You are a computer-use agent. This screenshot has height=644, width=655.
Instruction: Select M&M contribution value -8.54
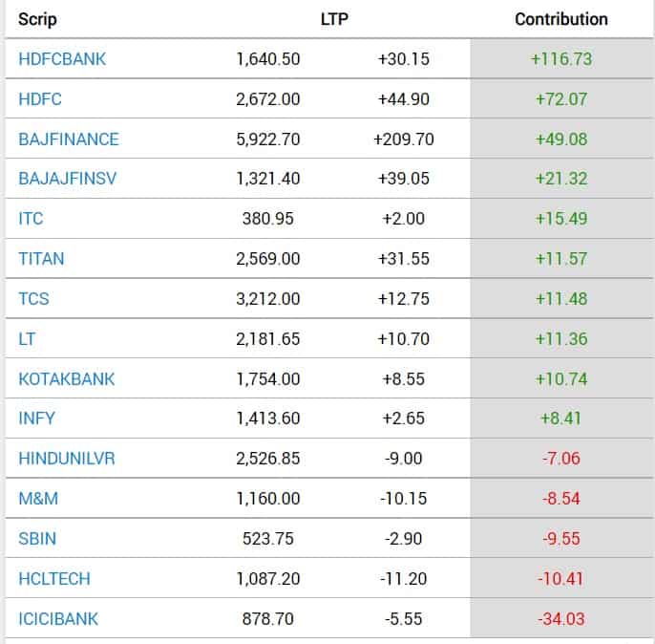coord(561,499)
